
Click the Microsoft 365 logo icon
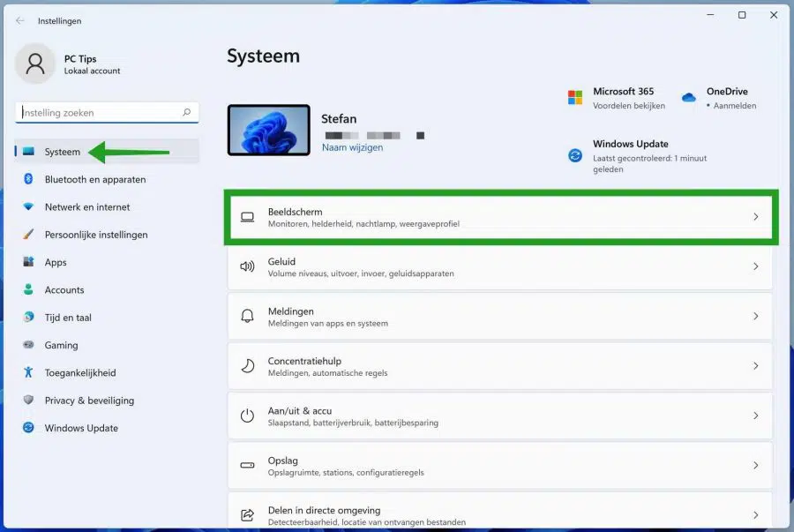(x=575, y=97)
